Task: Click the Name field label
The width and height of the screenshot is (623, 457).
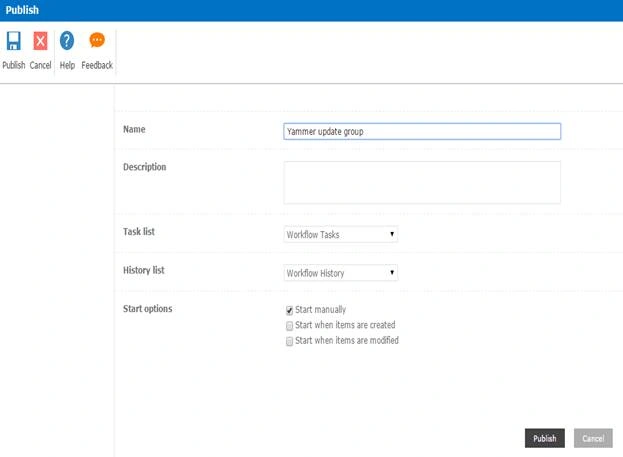Action: 134,130
